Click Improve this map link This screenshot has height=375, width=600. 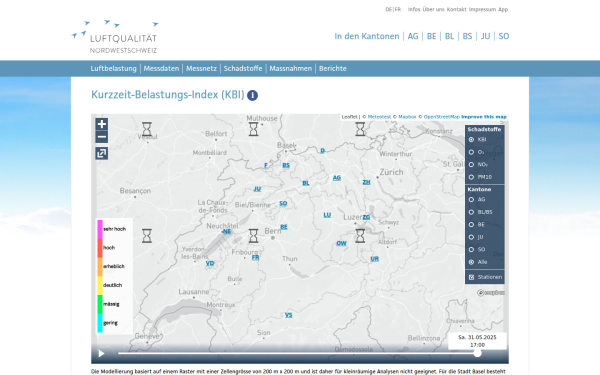(484, 117)
